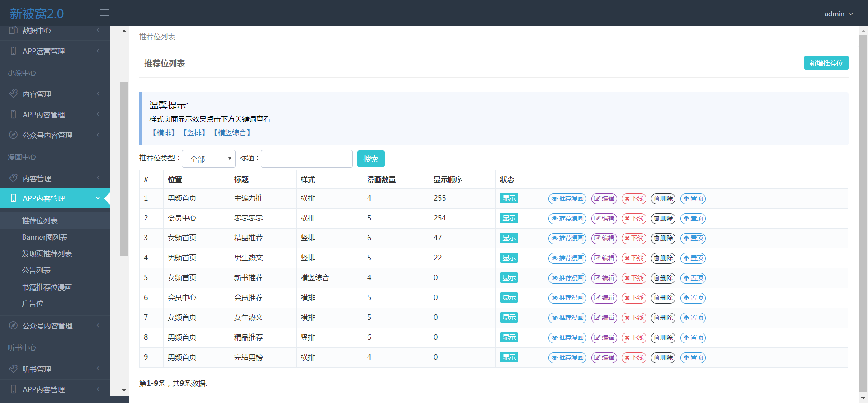
Task: Click the 删除 trash icon for row 4
Action: (x=656, y=258)
